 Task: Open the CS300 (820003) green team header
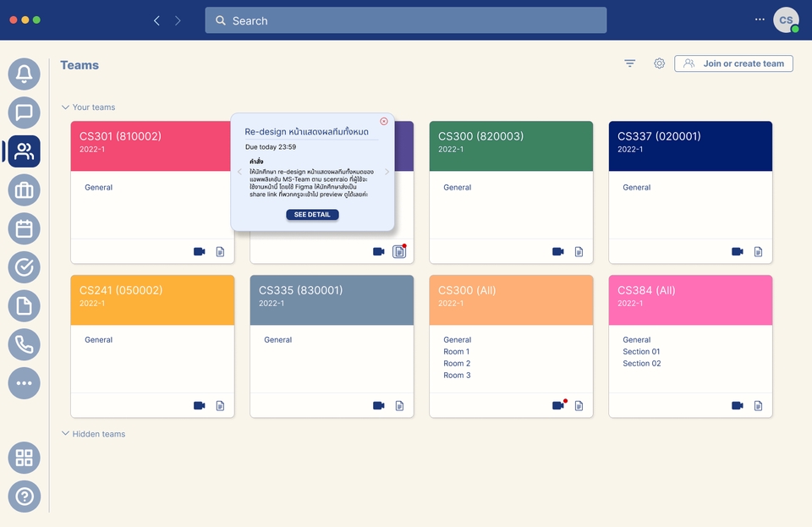click(x=511, y=146)
